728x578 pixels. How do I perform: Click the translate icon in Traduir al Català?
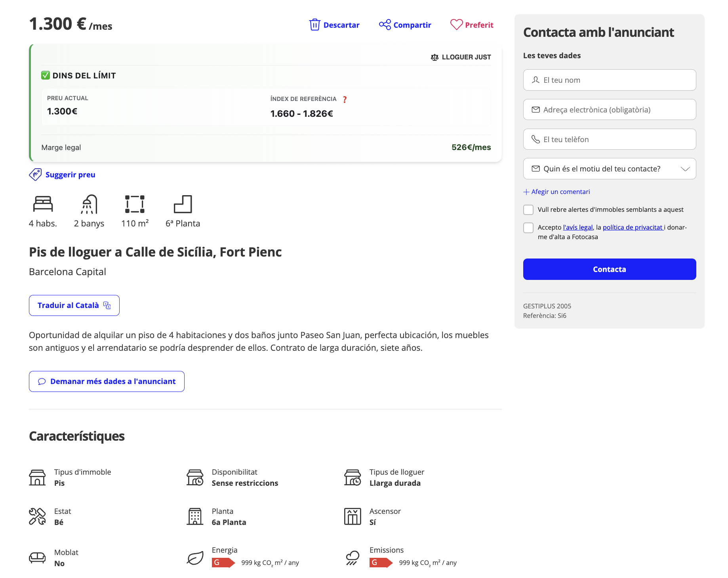[x=107, y=305]
